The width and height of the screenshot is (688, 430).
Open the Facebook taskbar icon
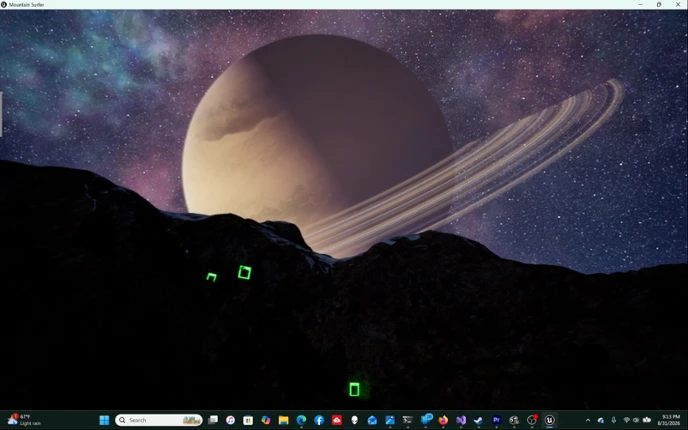[x=319, y=420]
